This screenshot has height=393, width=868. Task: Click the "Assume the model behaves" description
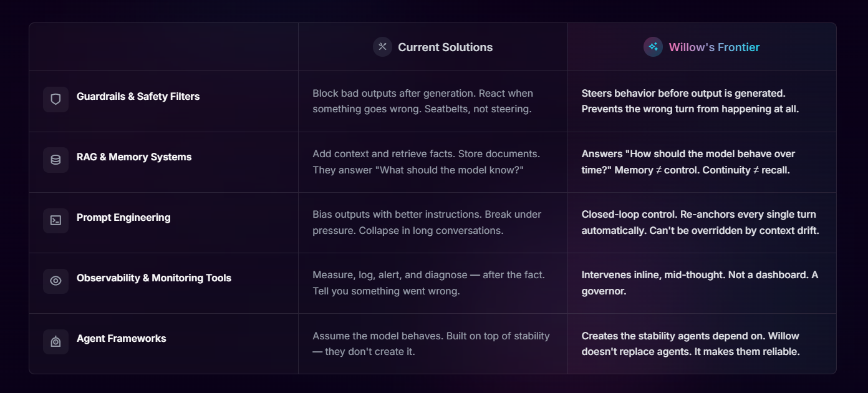pos(431,343)
